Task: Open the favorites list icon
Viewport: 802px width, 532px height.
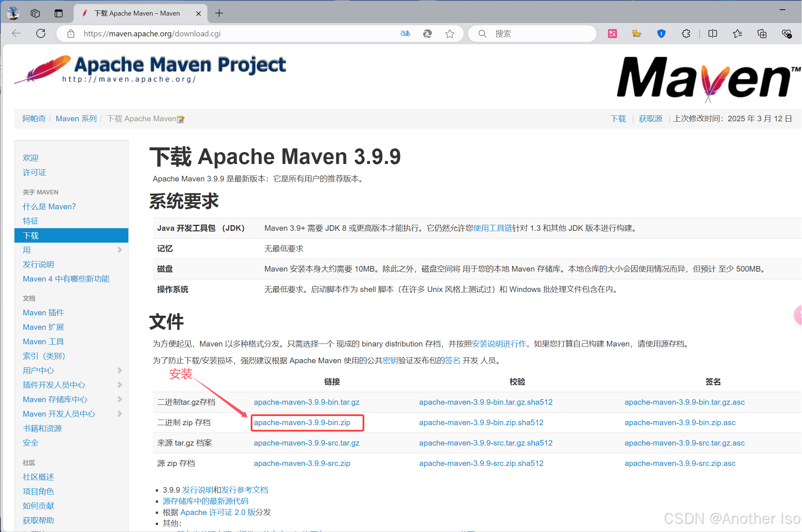Action: 737,34
